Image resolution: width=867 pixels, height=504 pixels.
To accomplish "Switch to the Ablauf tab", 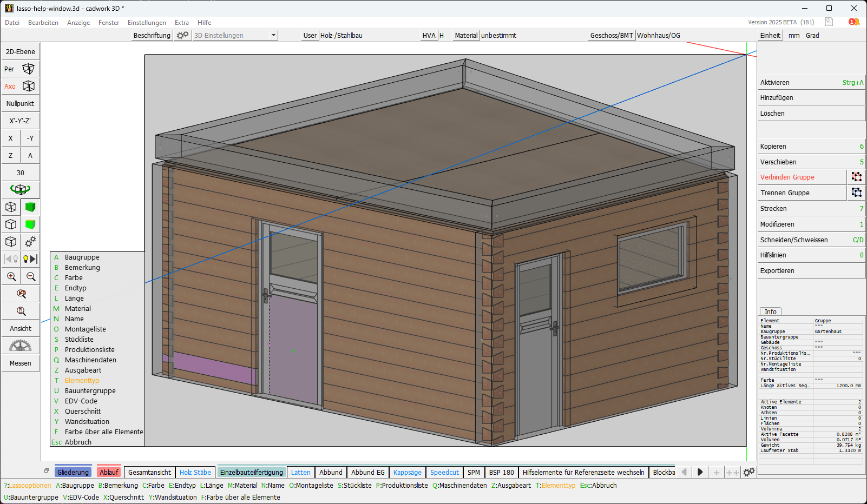I will (109, 473).
